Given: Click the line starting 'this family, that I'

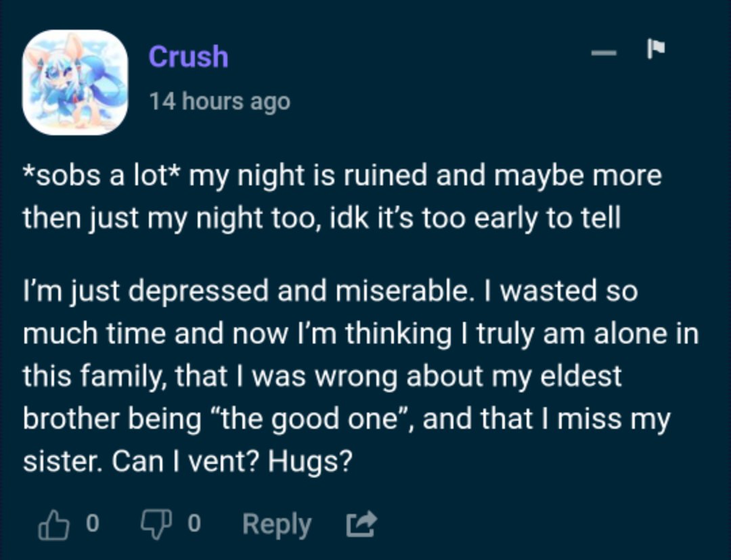Looking at the screenshot, I should pos(322,377).
